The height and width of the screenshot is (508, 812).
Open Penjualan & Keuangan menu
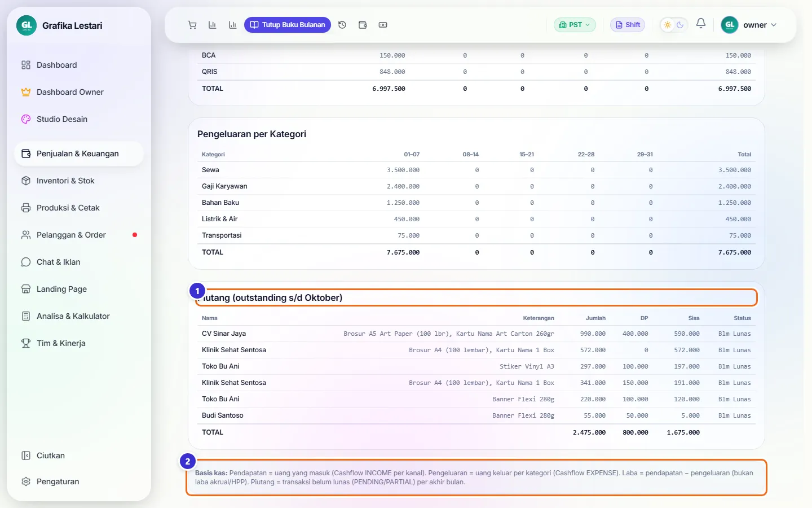tap(79, 154)
